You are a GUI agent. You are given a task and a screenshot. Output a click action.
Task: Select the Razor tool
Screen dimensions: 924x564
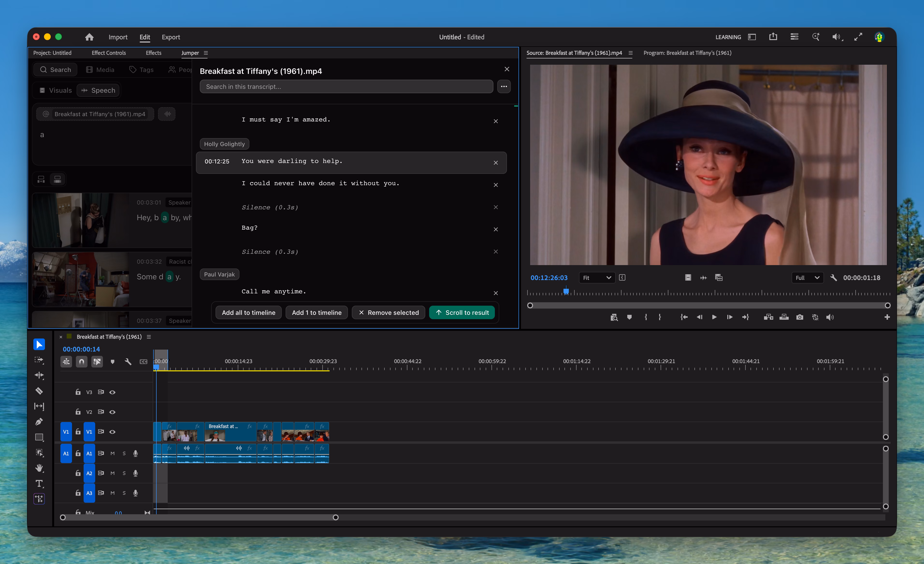point(39,391)
